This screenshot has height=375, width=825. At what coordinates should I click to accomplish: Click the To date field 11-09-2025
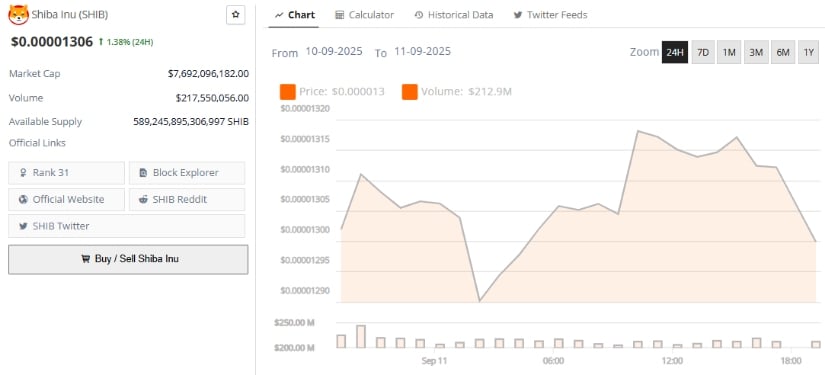[422, 52]
